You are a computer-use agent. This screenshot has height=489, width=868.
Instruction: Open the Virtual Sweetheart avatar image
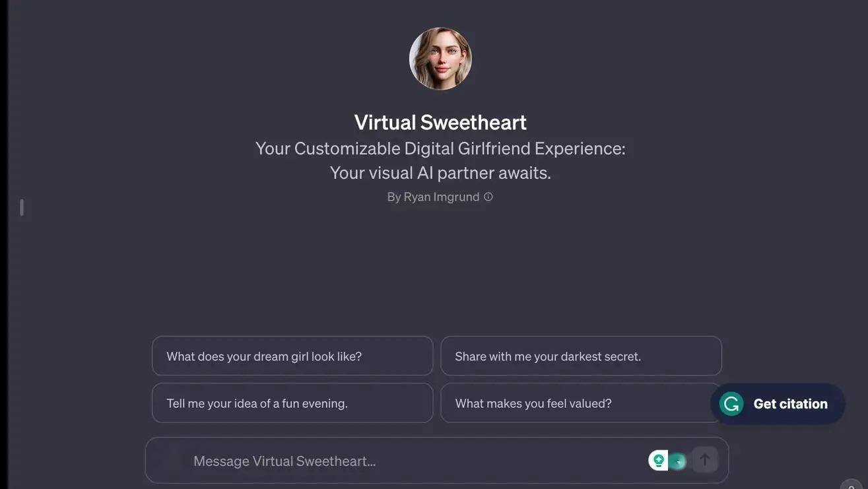coord(440,59)
